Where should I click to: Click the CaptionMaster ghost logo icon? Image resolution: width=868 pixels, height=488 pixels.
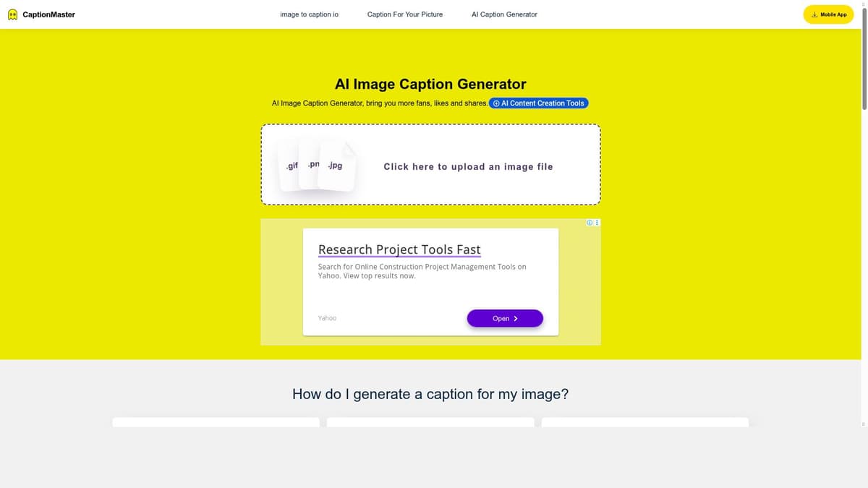point(12,14)
